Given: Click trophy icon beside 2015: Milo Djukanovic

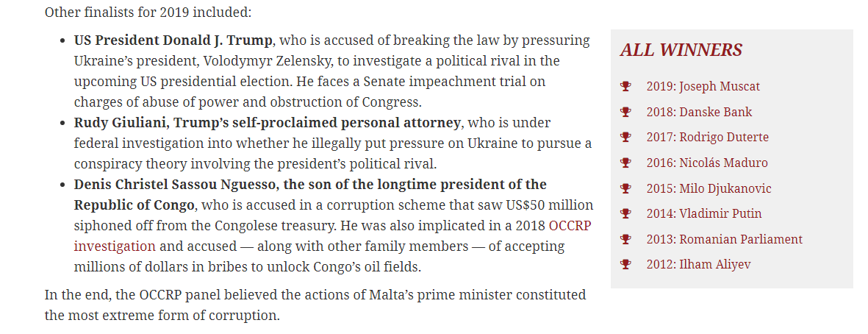Looking at the screenshot, I should (625, 188).
